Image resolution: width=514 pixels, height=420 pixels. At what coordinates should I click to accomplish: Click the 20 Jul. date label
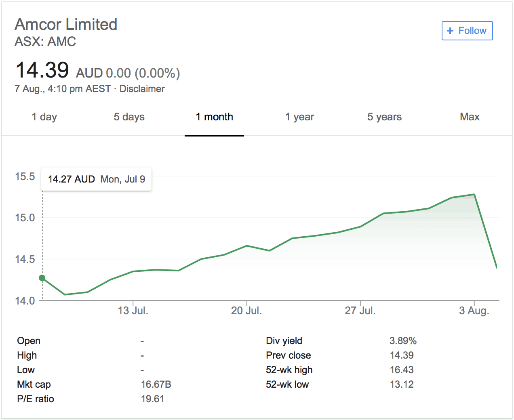pos(246,311)
